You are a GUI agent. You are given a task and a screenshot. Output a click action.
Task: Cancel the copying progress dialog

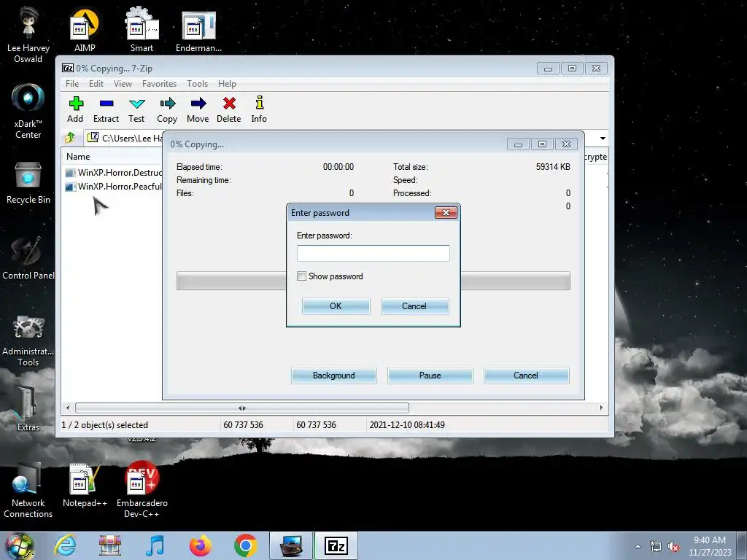coord(526,376)
